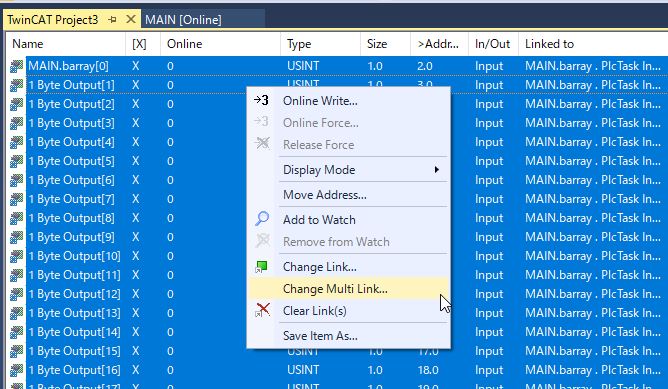This screenshot has width=668, height=389.
Task: Click address 18.0 in Output[16] row
Action: pos(428,370)
